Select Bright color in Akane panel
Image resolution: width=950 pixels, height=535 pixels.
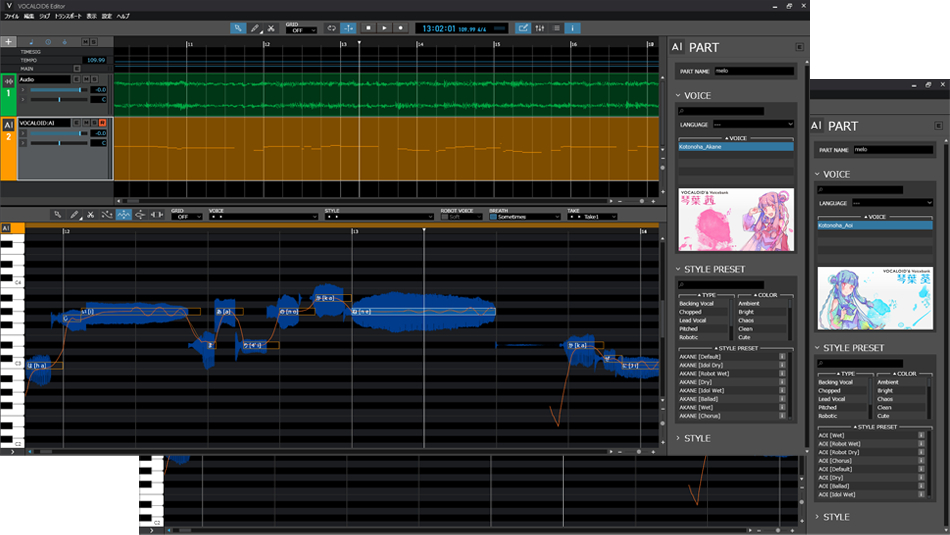(x=762, y=312)
